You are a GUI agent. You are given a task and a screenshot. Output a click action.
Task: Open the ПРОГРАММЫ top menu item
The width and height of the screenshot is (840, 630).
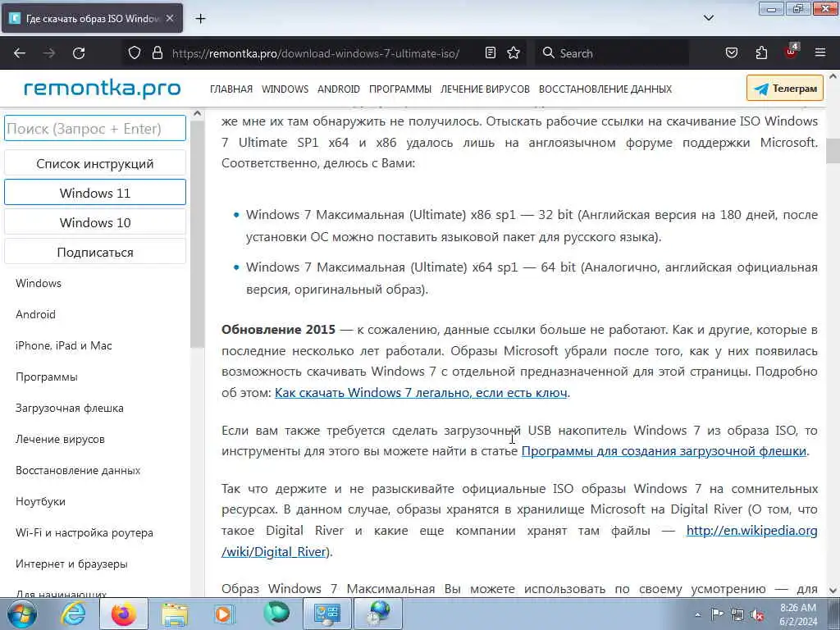[400, 89]
